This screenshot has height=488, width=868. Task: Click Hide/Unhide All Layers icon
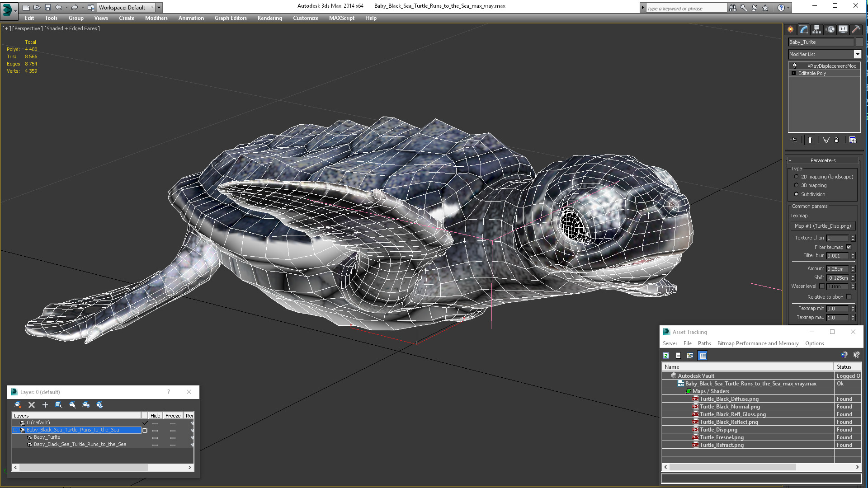86,405
